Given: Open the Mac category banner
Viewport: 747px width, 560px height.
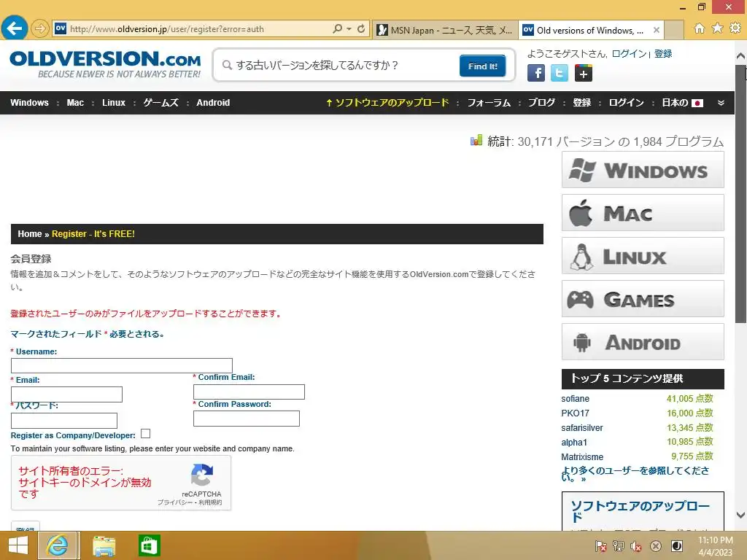Looking at the screenshot, I should point(643,213).
